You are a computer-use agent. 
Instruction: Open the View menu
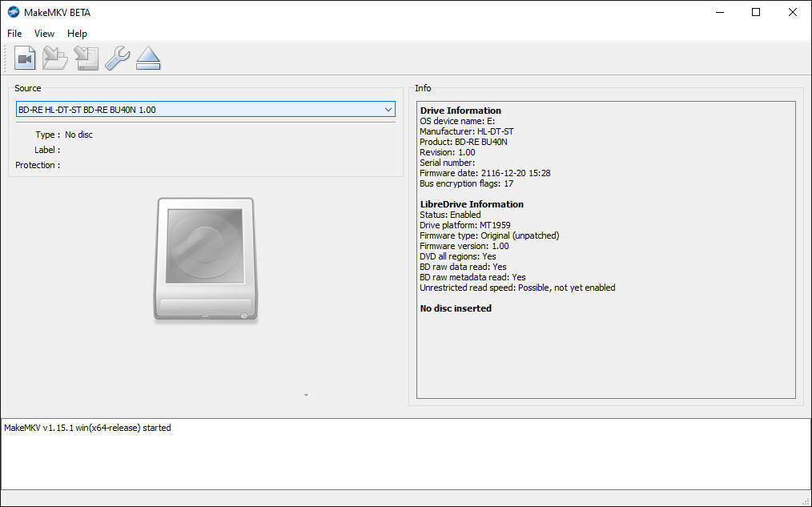44,33
